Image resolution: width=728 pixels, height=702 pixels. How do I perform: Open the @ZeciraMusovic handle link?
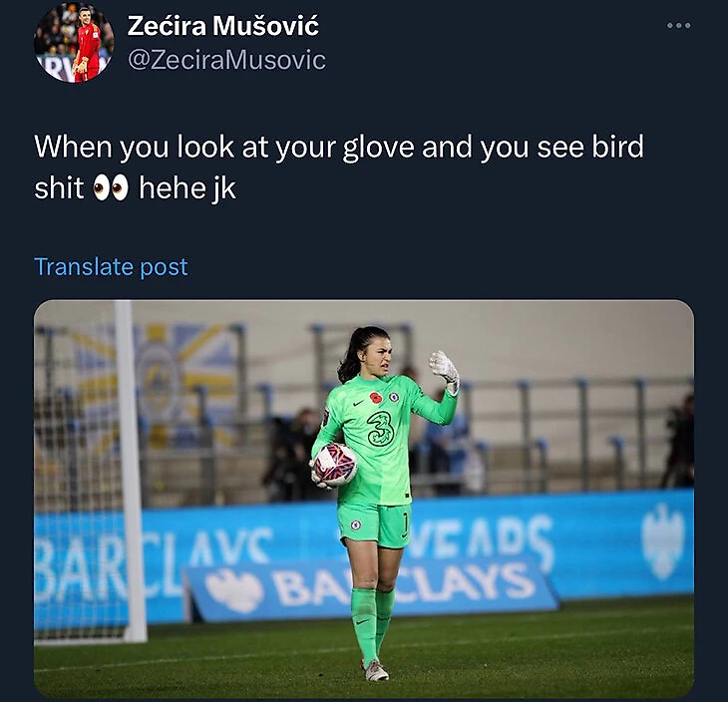(226, 61)
